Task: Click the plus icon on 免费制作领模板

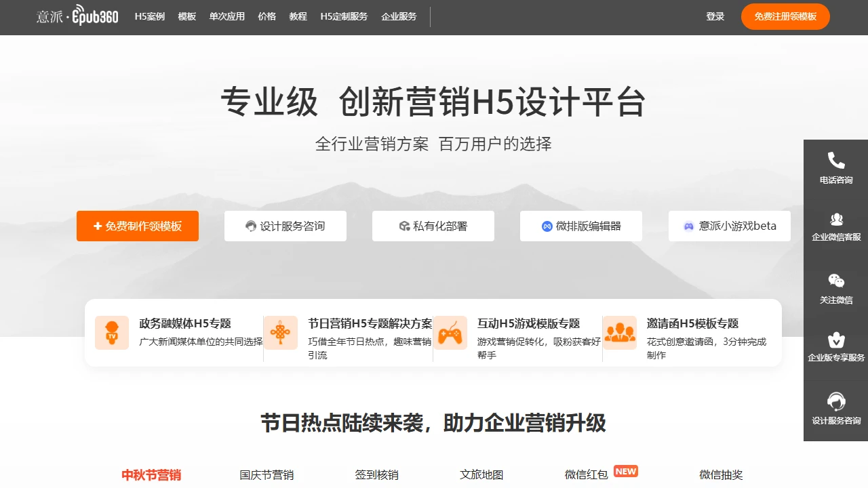Action: tap(98, 226)
